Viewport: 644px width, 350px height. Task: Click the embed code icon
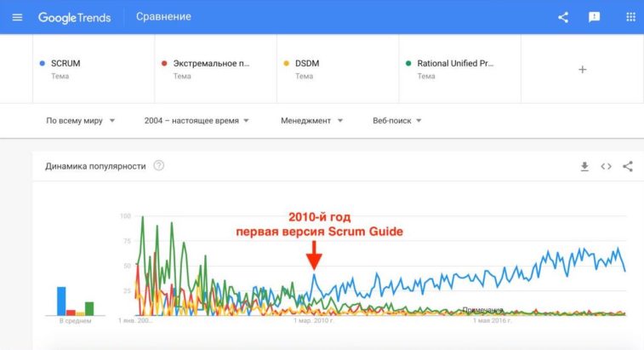(606, 166)
